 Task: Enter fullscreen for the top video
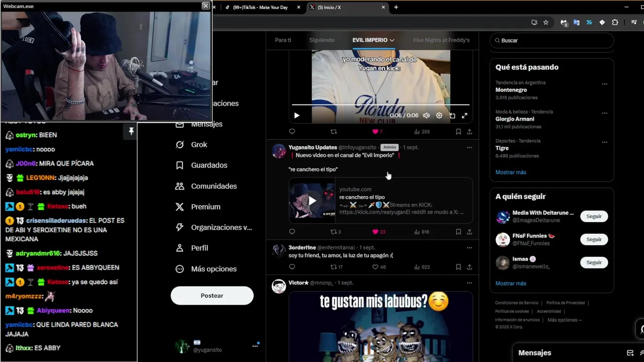point(464,116)
